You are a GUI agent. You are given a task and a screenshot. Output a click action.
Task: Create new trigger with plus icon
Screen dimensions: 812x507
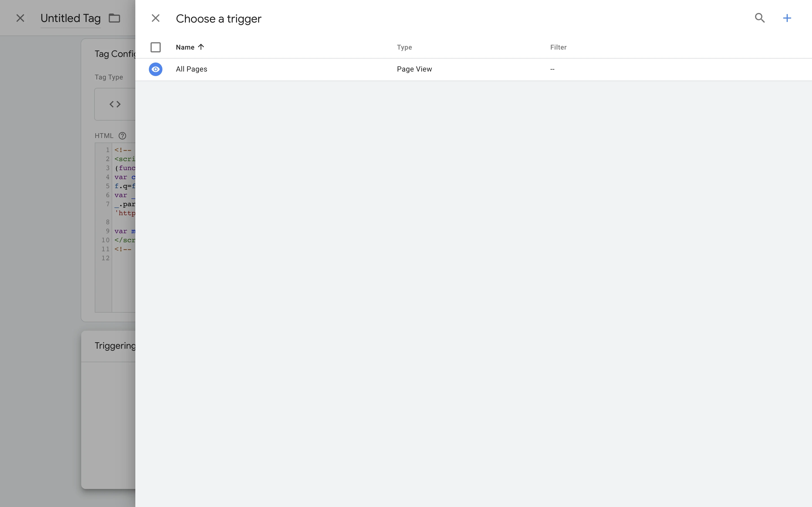click(787, 18)
